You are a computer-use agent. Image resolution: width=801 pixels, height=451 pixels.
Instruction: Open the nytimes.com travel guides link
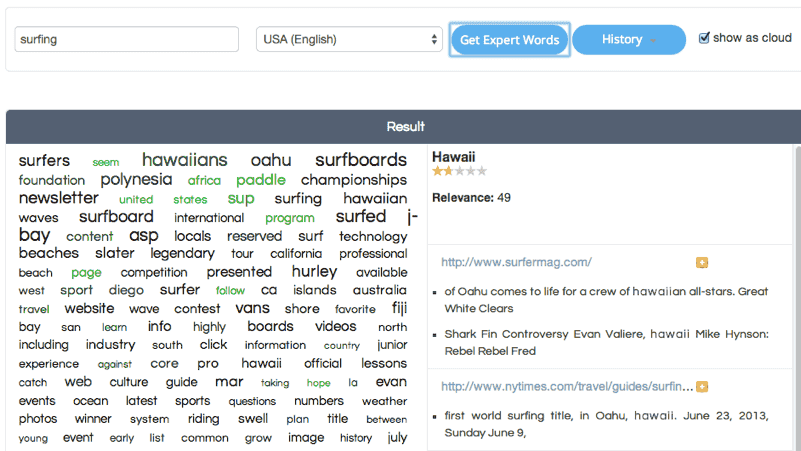pos(566,386)
